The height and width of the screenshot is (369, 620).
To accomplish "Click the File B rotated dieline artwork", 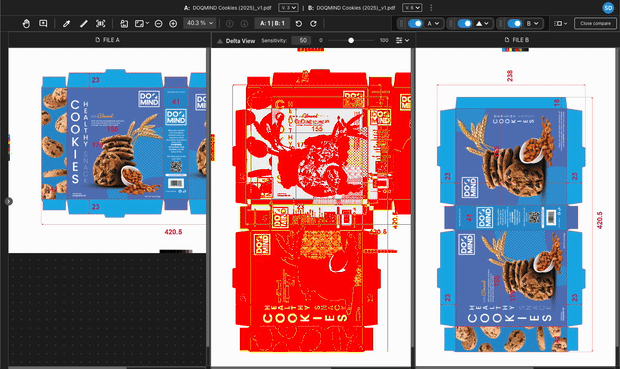I will (511, 224).
